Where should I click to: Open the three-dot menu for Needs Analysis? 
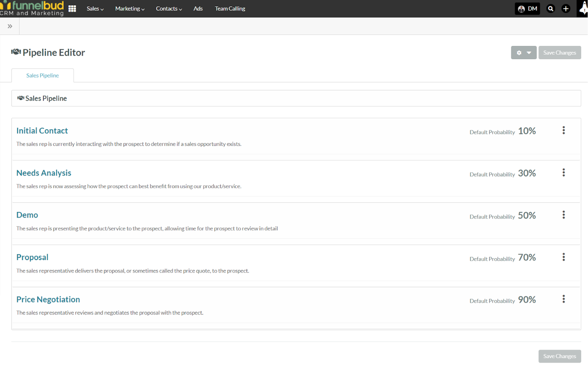[564, 172]
